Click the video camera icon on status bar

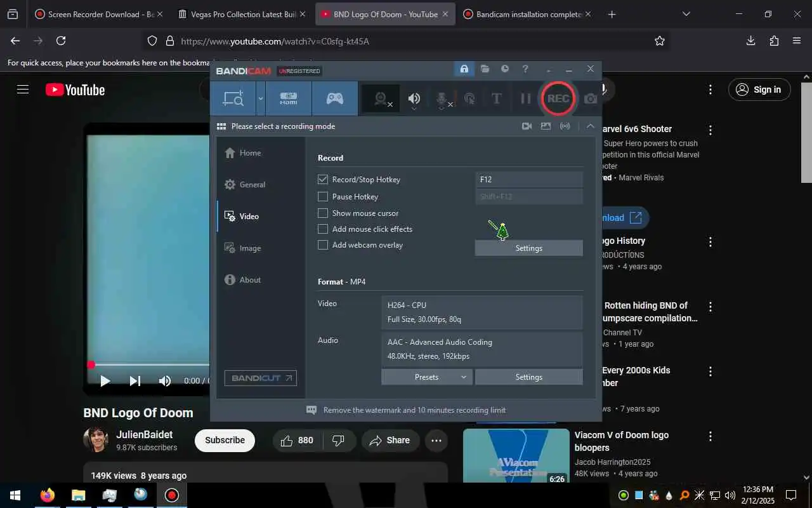(527, 126)
